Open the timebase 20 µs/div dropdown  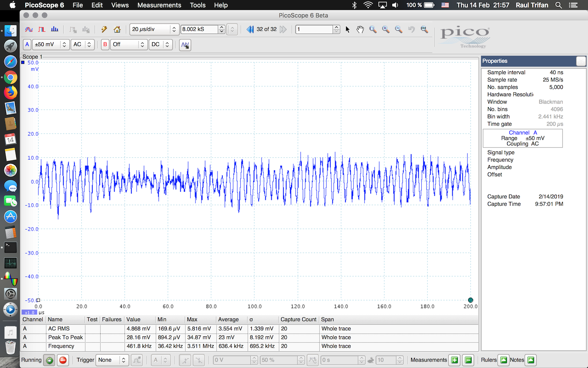[154, 29]
